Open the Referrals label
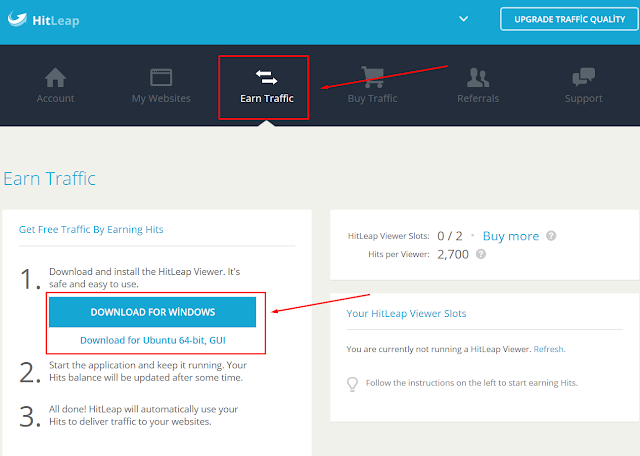This screenshot has height=456, width=640. coord(478,98)
